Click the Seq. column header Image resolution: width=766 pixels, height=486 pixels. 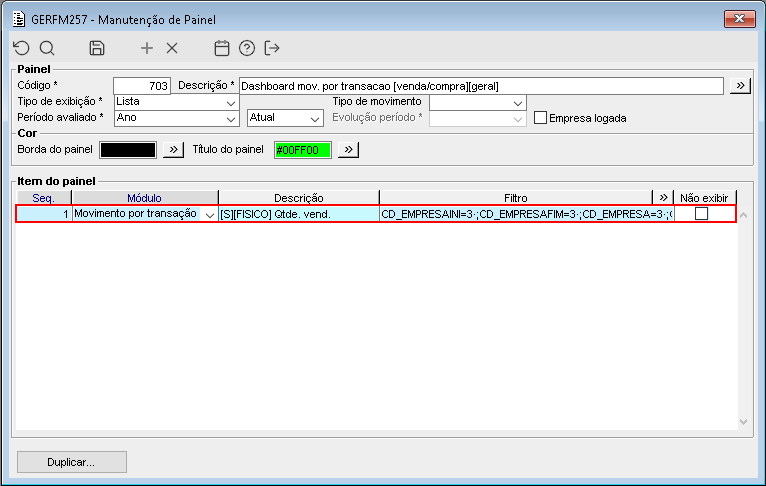[x=44, y=198]
